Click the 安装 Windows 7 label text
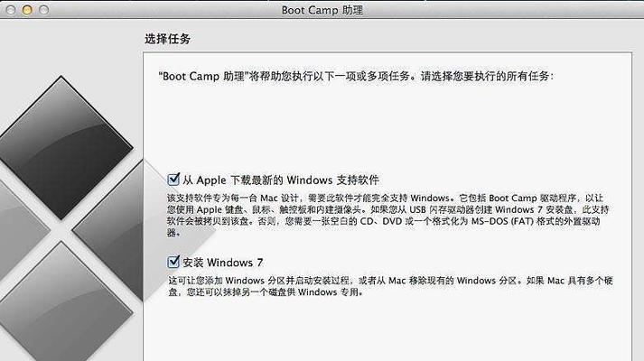 tap(222, 263)
